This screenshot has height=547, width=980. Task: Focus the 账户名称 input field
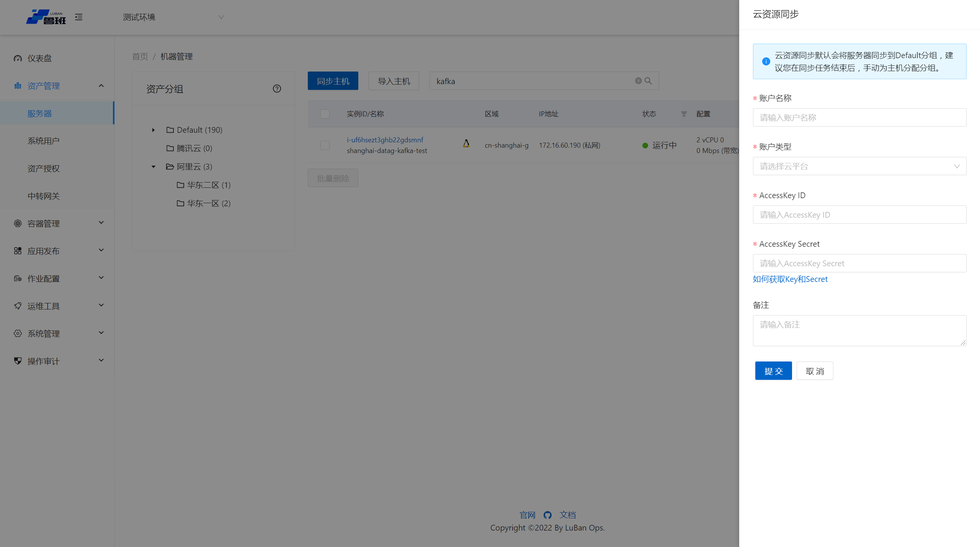(x=859, y=117)
